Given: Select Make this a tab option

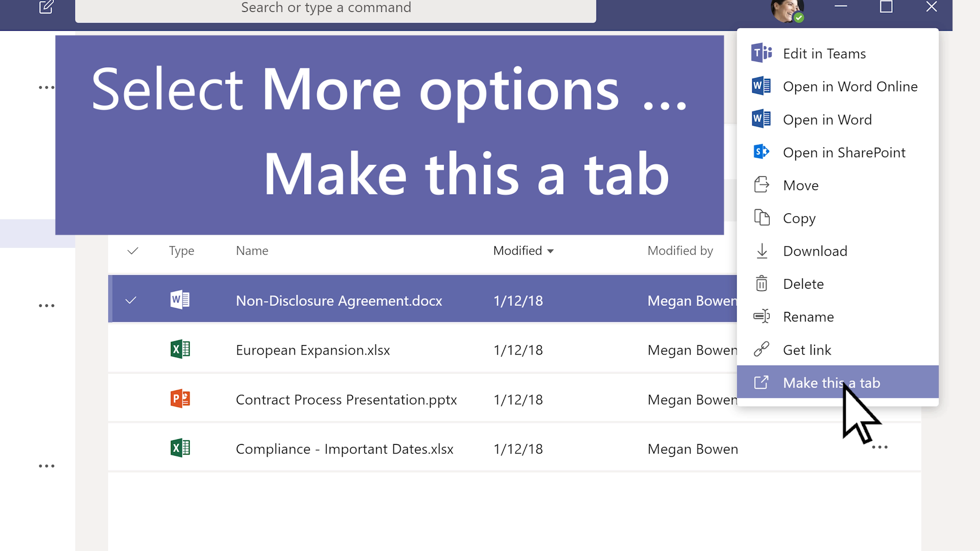Looking at the screenshot, I should pyautogui.click(x=832, y=382).
